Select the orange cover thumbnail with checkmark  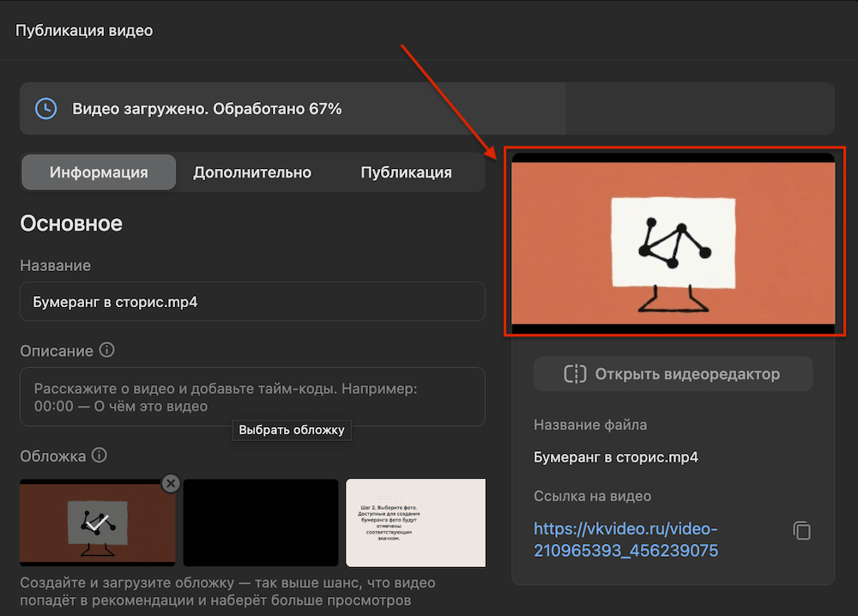point(98,522)
